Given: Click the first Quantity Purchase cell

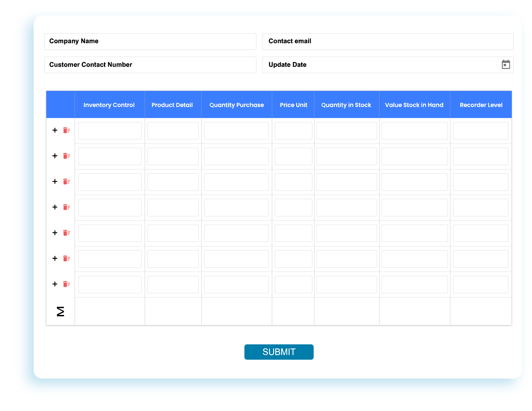Looking at the screenshot, I should [236, 131].
